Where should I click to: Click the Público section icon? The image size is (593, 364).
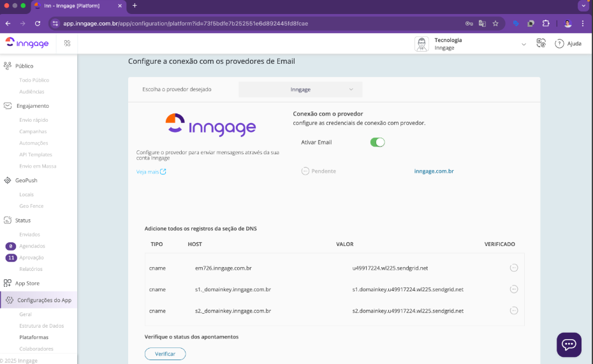pos(7,66)
